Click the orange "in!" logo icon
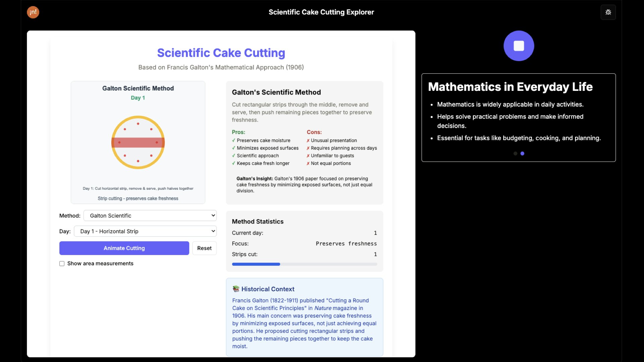Screen dimensions: 644x362 [x=33, y=12]
